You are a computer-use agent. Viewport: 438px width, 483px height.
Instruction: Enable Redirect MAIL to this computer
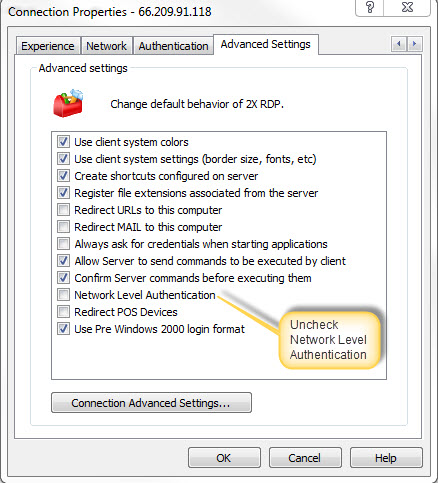[x=63, y=227]
